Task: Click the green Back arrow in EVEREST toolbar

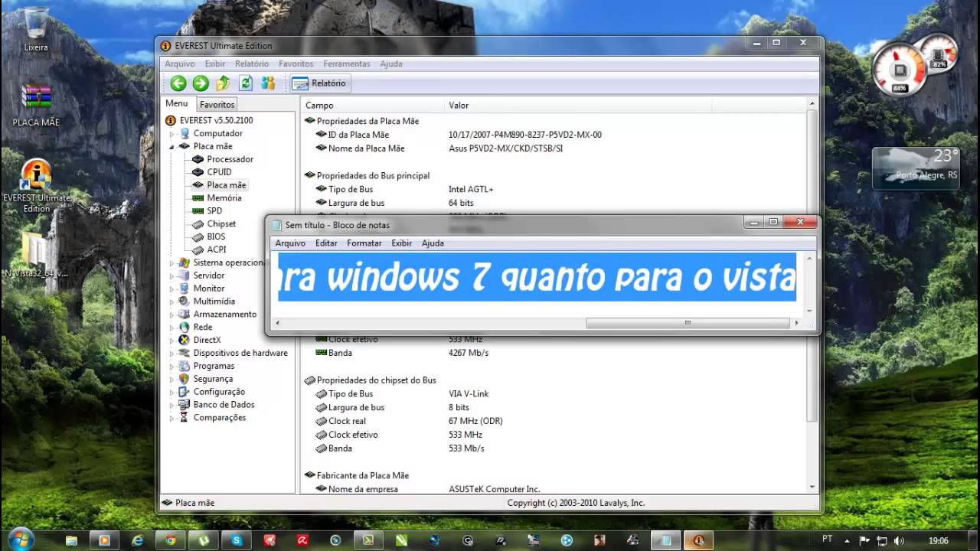Action: click(x=178, y=83)
